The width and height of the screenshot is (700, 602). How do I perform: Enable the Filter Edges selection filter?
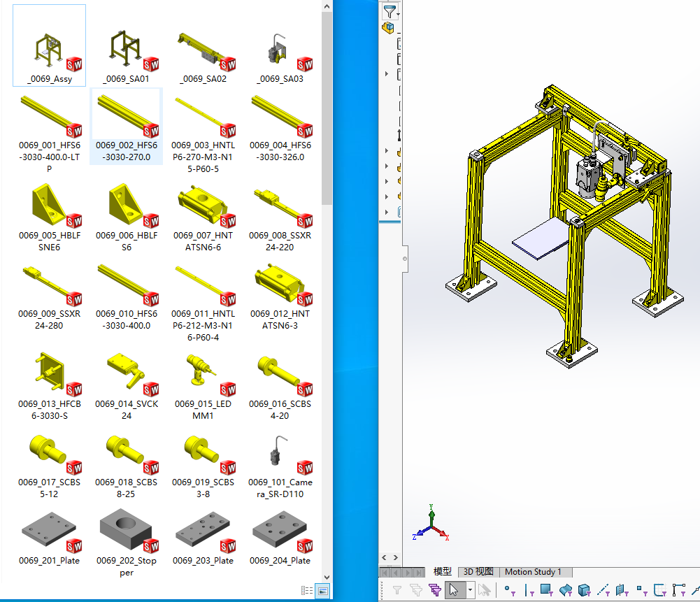pos(528,590)
